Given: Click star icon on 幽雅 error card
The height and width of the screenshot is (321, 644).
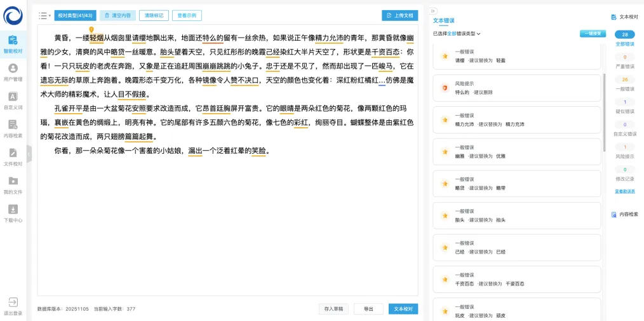Looking at the screenshot, I should coord(445,152).
